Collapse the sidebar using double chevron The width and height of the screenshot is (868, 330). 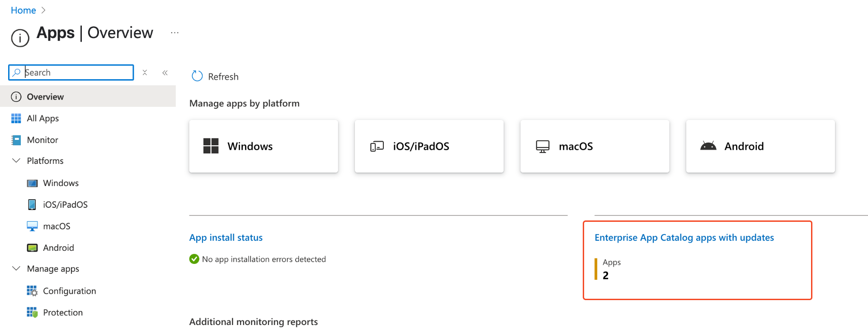click(165, 72)
